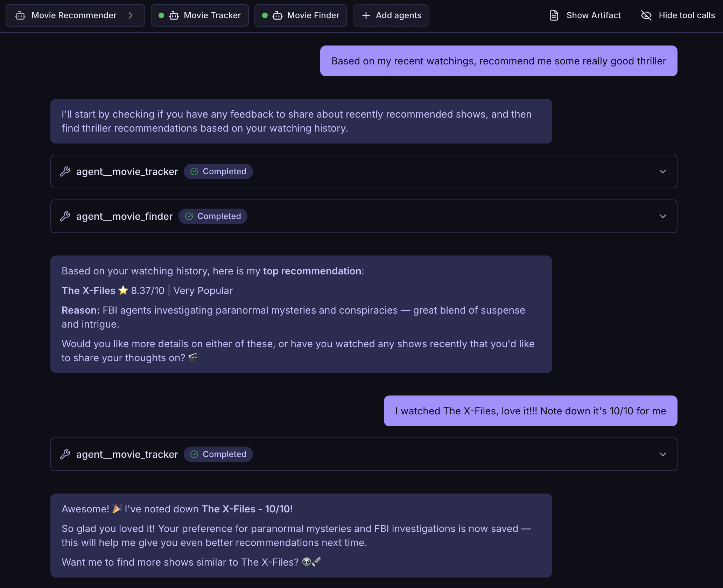Expand the agent_movie_finder tool call

click(x=662, y=216)
